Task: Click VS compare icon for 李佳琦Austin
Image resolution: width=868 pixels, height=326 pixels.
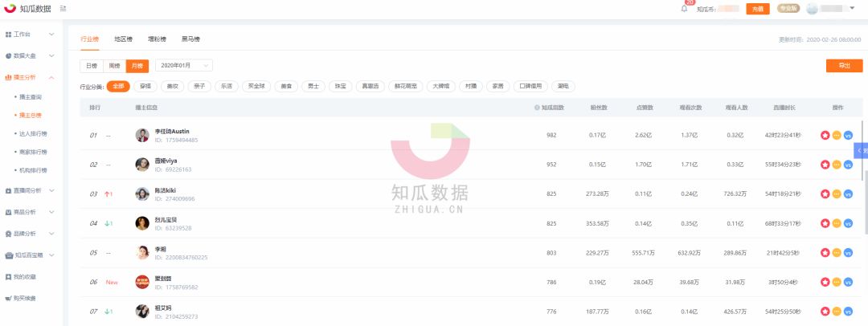Action: (x=848, y=135)
